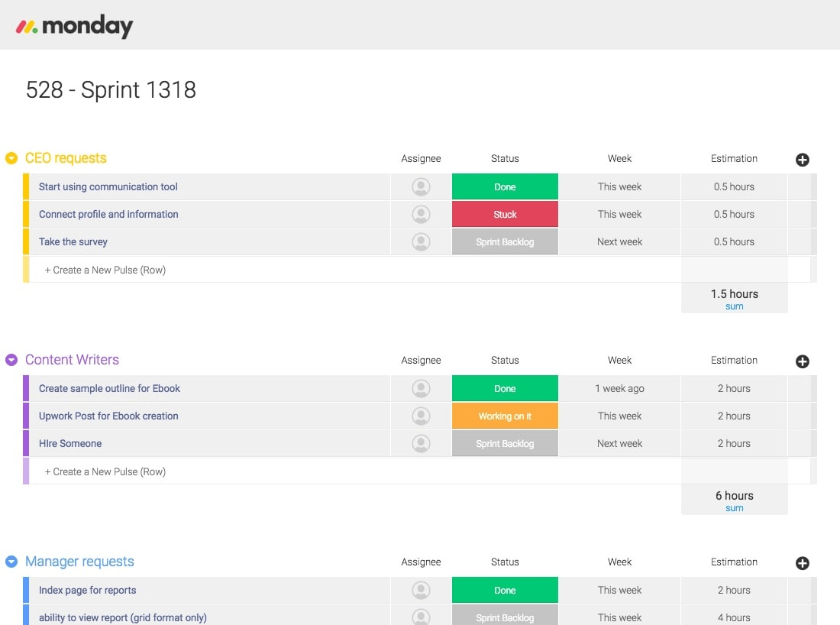Image resolution: width=840 pixels, height=625 pixels.
Task: Open the Manager requests group title
Action: coord(79,562)
